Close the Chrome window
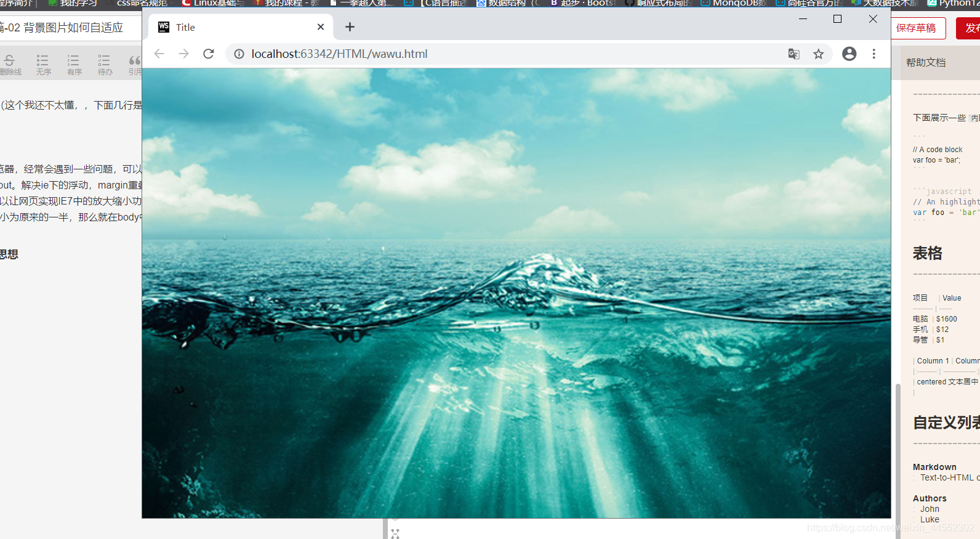The image size is (980, 539). [x=873, y=19]
